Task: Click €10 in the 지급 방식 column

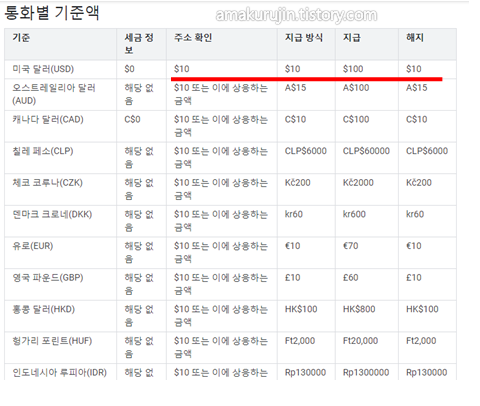Action: (293, 246)
